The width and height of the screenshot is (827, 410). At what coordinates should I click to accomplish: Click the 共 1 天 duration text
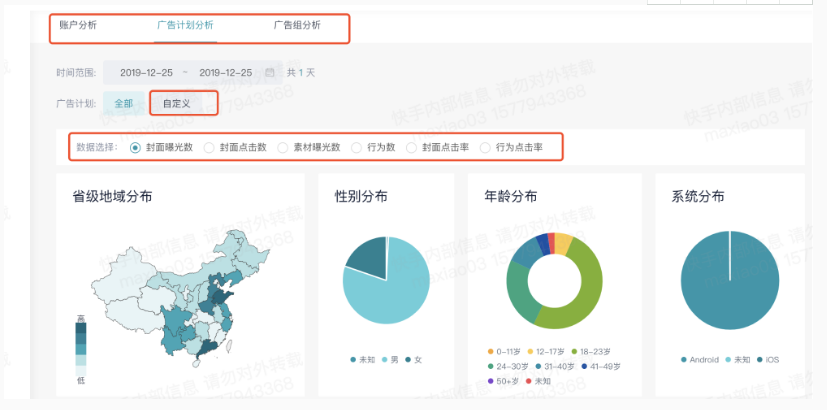[301, 73]
